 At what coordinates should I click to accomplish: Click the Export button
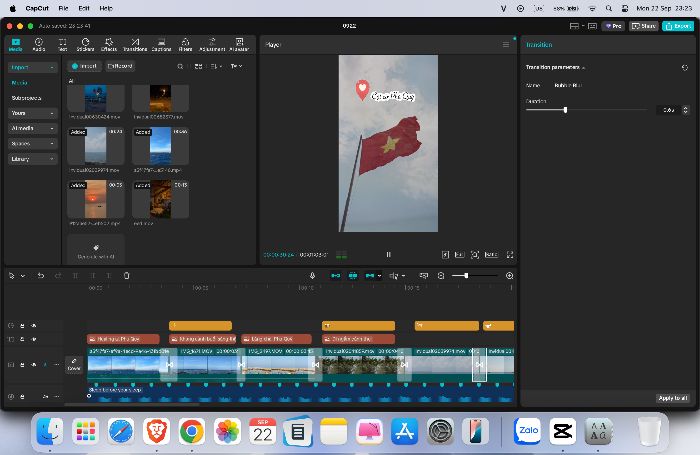click(x=678, y=26)
